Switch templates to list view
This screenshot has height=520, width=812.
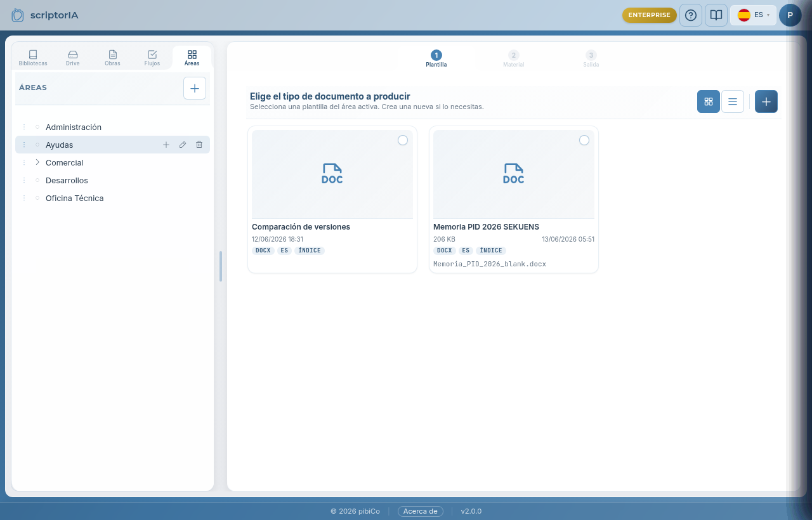[x=733, y=101]
